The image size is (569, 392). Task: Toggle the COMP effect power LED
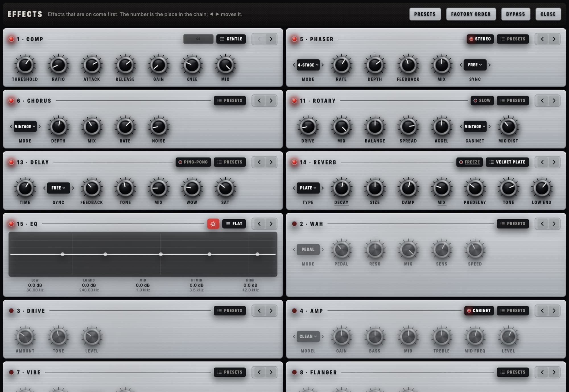click(x=11, y=39)
